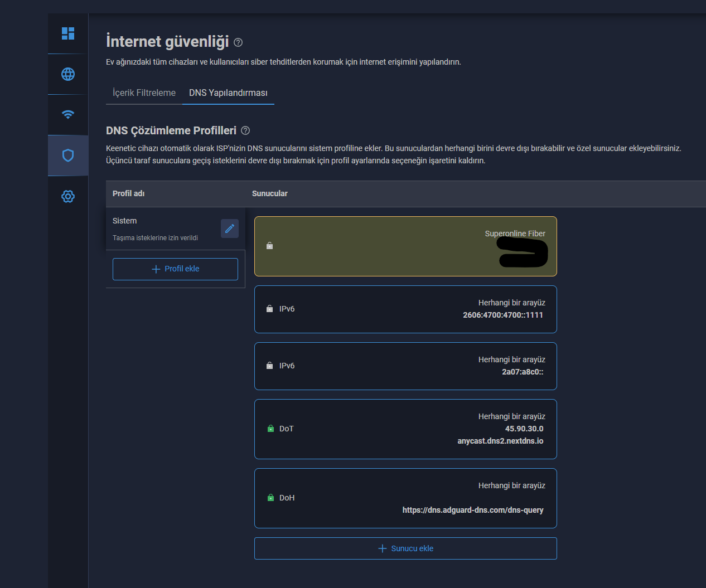Image resolution: width=706 pixels, height=588 pixels.
Task: Click the green lock icon on DoT server
Action: click(270, 429)
